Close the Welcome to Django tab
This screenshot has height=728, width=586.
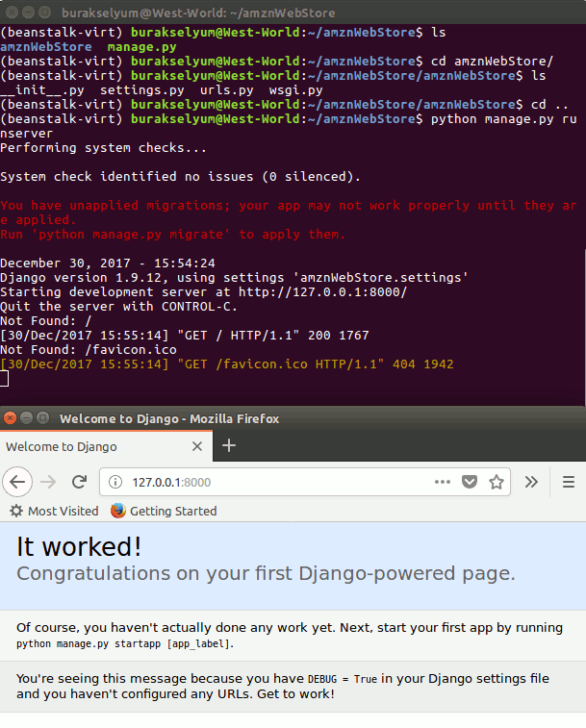(197, 446)
